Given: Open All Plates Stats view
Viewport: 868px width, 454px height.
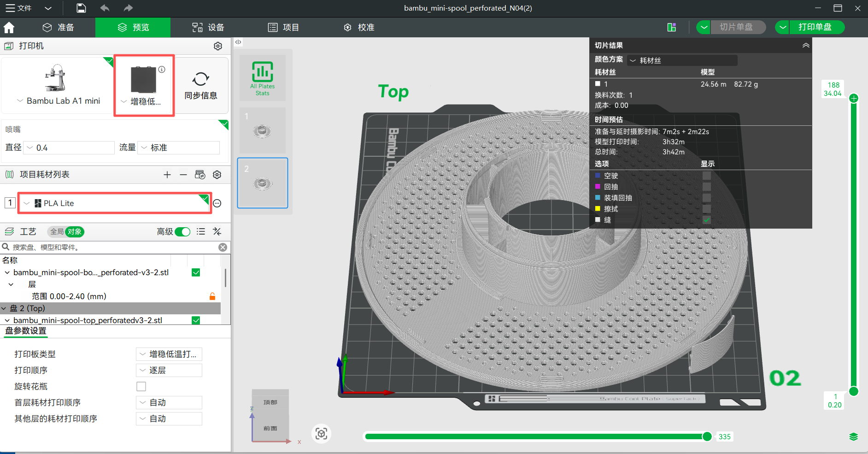Looking at the screenshot, I should coord(262,78).
